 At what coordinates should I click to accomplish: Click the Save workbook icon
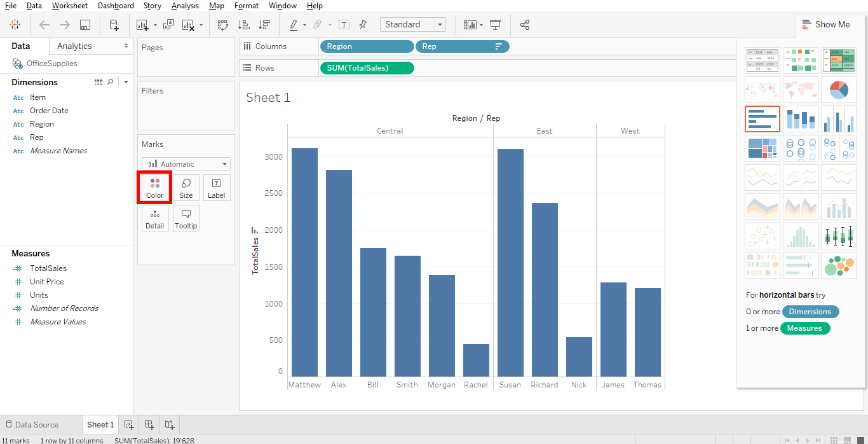coord(85,25)
